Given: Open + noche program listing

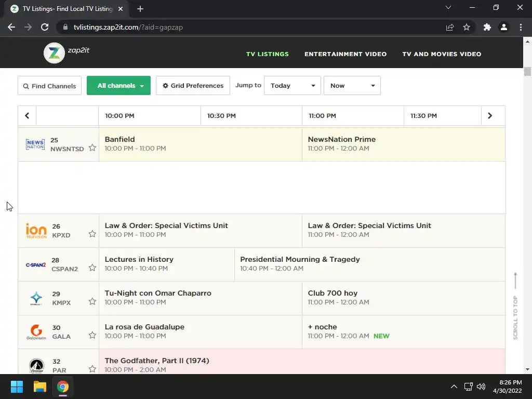Looking at the screenshot, I should pos(403,332).
